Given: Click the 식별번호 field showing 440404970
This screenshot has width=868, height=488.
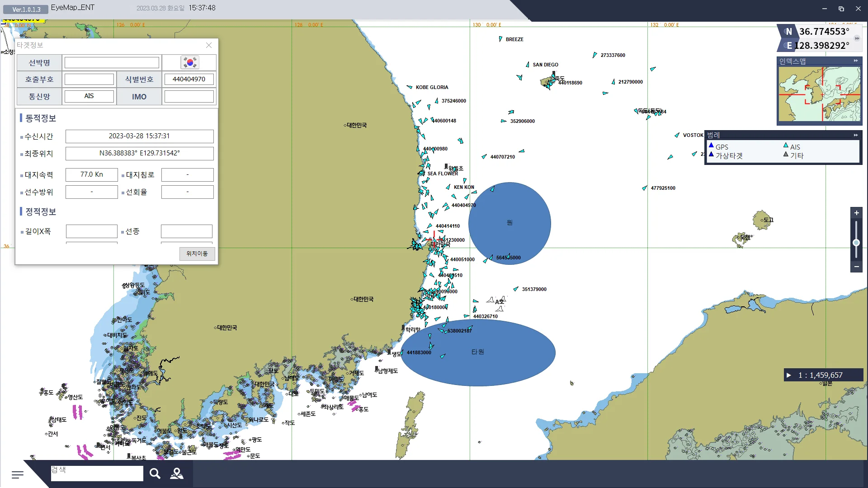Looking at the screenshot, I should (x=189, y=80).
